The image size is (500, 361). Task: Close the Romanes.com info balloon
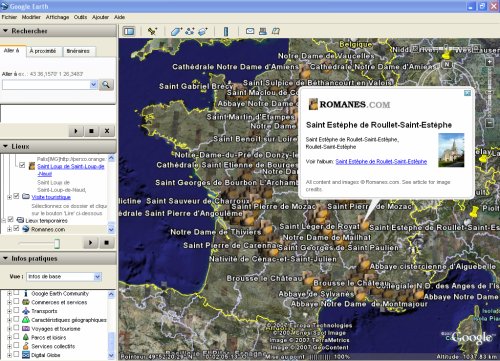click(x=467, y=93)
